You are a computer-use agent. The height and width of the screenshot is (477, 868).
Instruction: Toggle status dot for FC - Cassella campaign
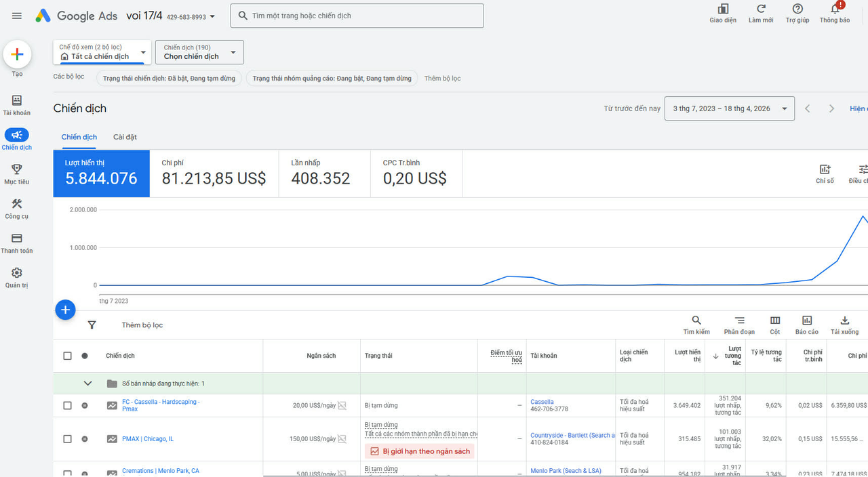point(85,405)
